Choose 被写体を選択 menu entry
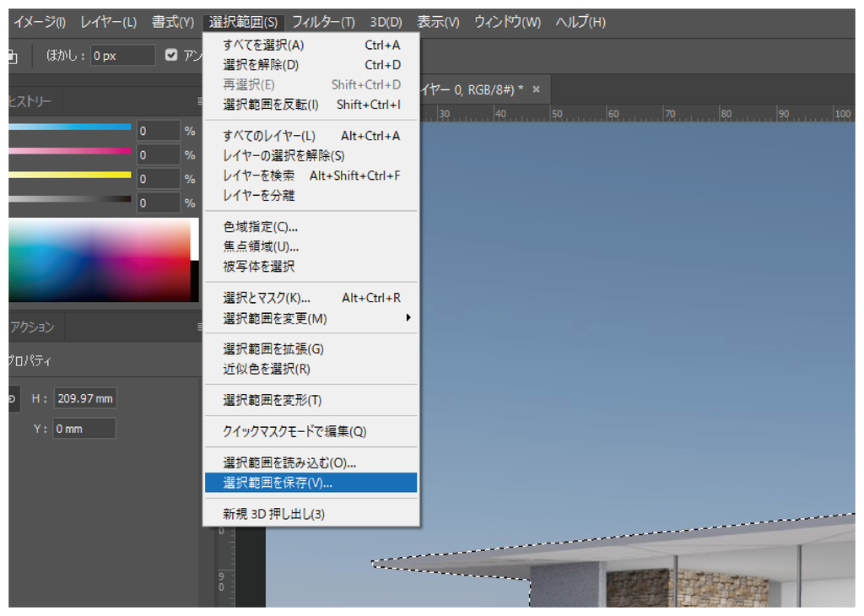The height and width of the screenshot is (616, 864). 311,267
